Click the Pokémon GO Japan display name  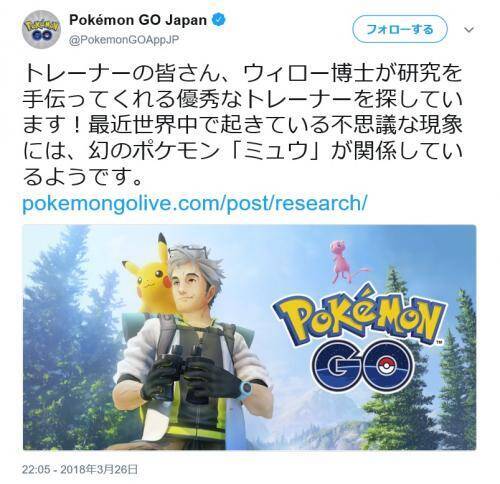[x=138, y=20]
